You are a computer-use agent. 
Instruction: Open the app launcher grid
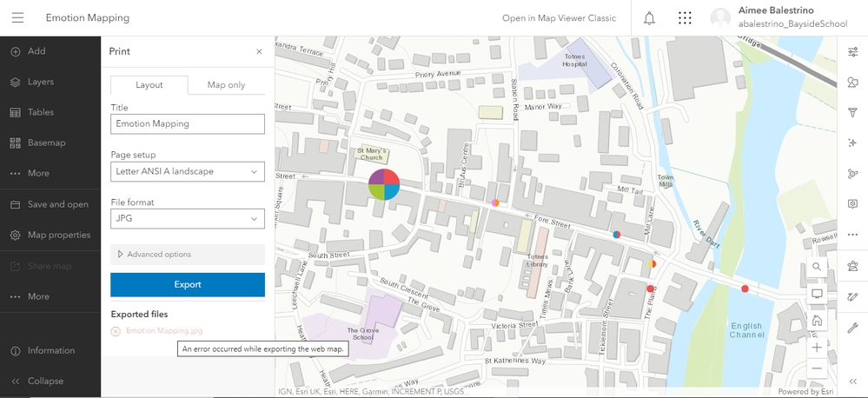coord(685,18)
